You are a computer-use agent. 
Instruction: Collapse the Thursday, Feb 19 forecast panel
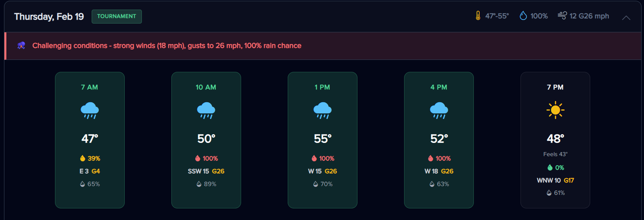pos(626,17)
